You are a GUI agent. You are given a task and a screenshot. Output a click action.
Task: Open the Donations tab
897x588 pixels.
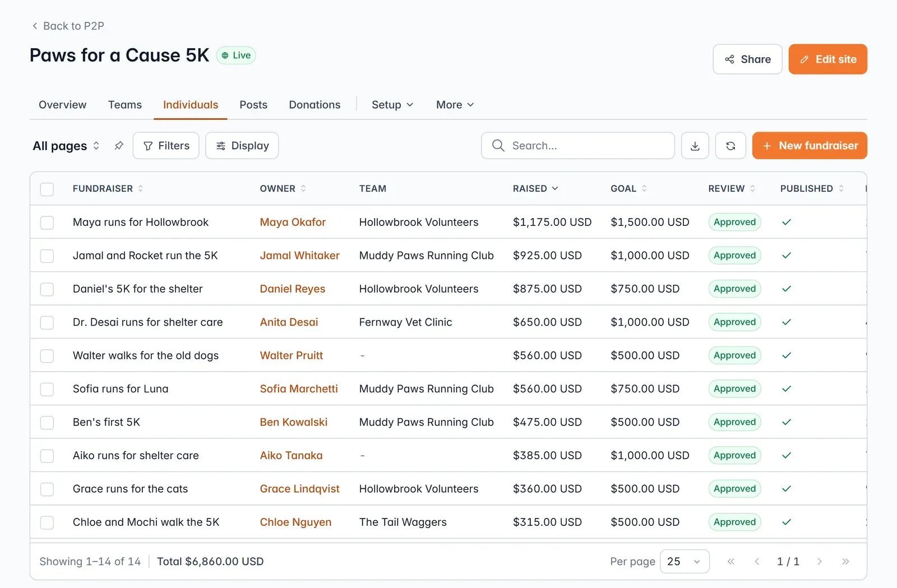click(315, 105)
